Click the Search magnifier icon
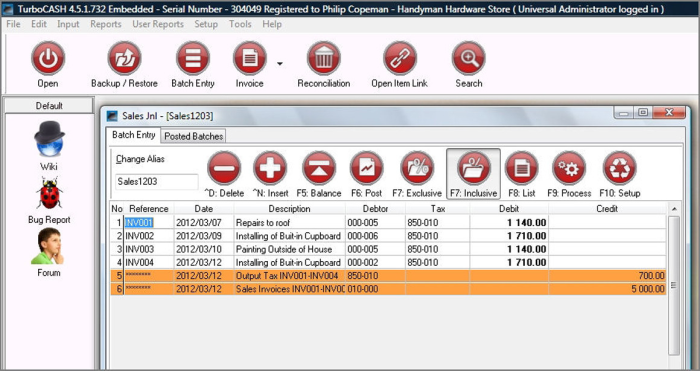This screenshot has width=700, height=371. [468, 58]
